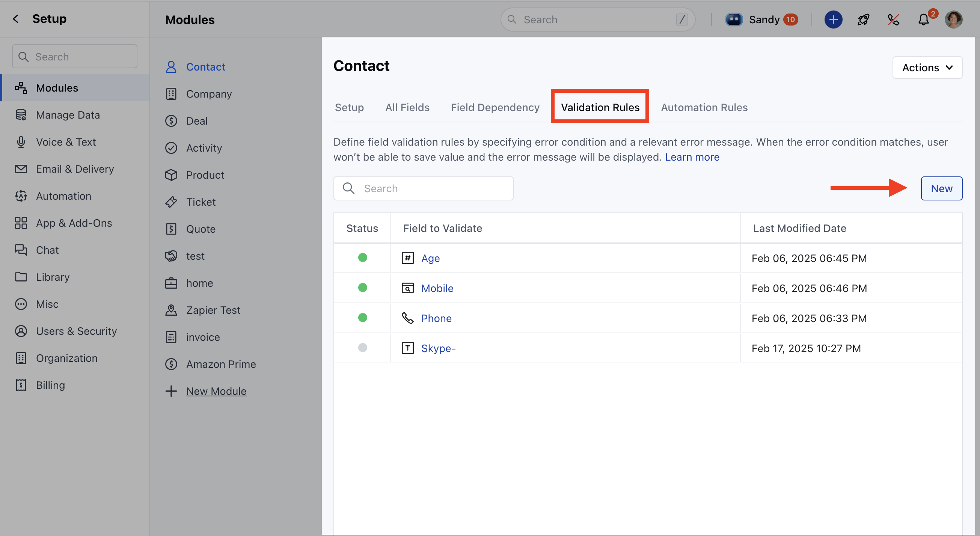Click the Automation sidebar icon
This screenshot has height=536, width=980.
pyautogui.click(x=21, y=196)
